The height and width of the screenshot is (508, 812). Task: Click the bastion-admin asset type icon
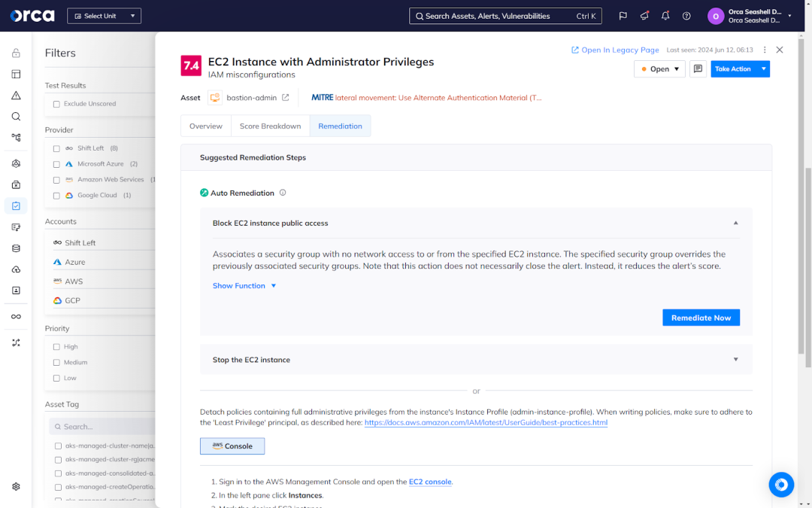[215, 97]
